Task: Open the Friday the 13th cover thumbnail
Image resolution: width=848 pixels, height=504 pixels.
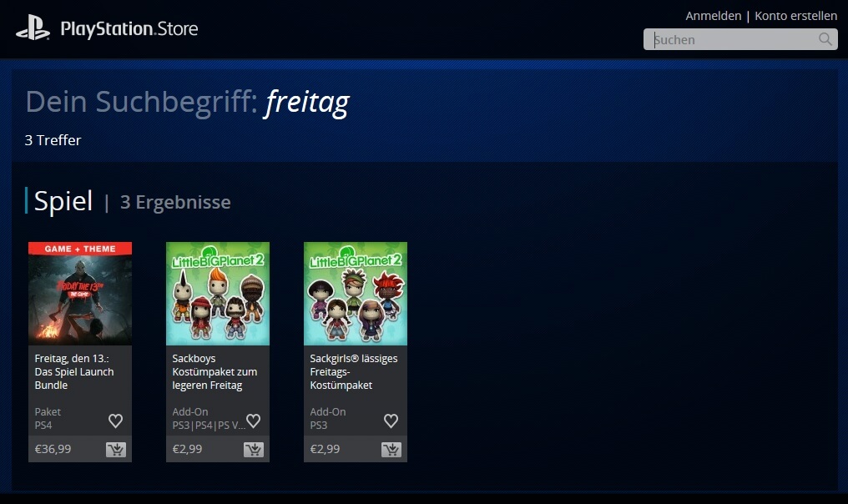Action: [x=80, y=294]
